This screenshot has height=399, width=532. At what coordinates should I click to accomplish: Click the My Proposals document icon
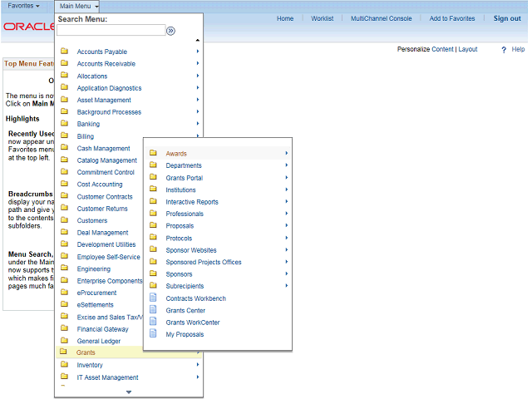click(153, 334)
